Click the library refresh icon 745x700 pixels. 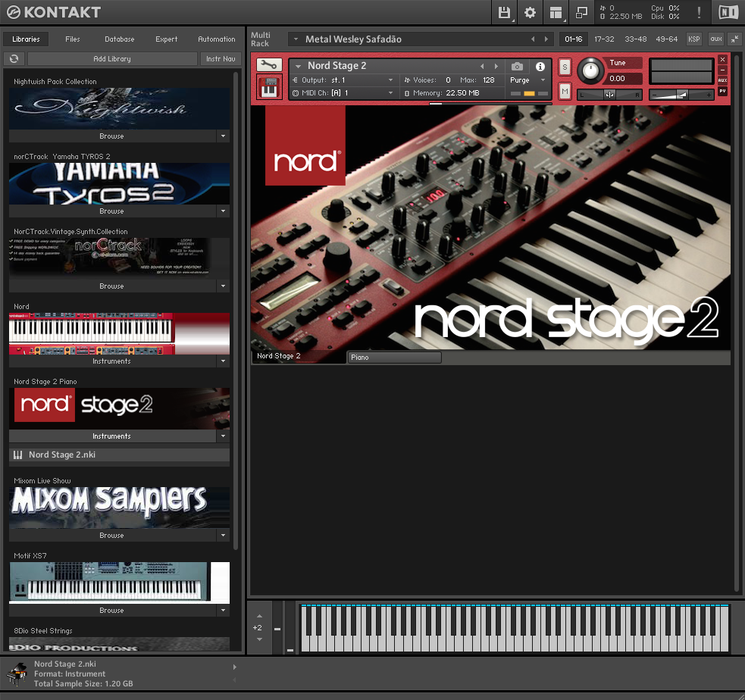pos(14,58)
